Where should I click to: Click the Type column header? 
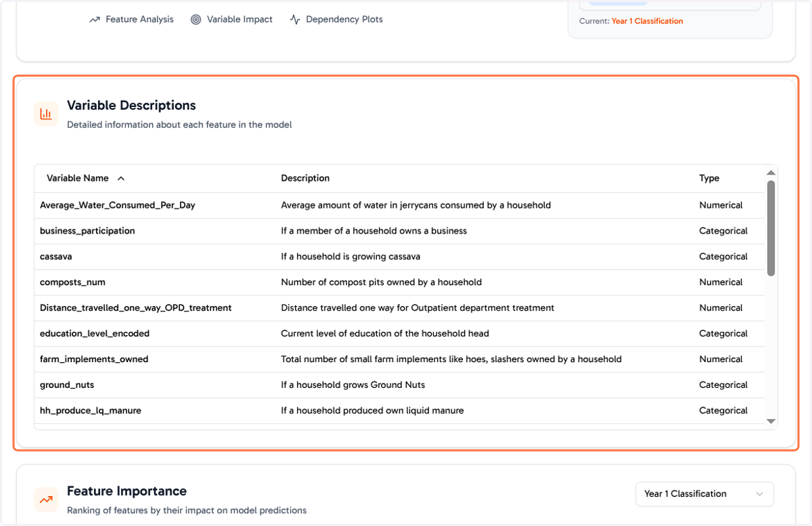pyautogui.click(x=709, y=178)
